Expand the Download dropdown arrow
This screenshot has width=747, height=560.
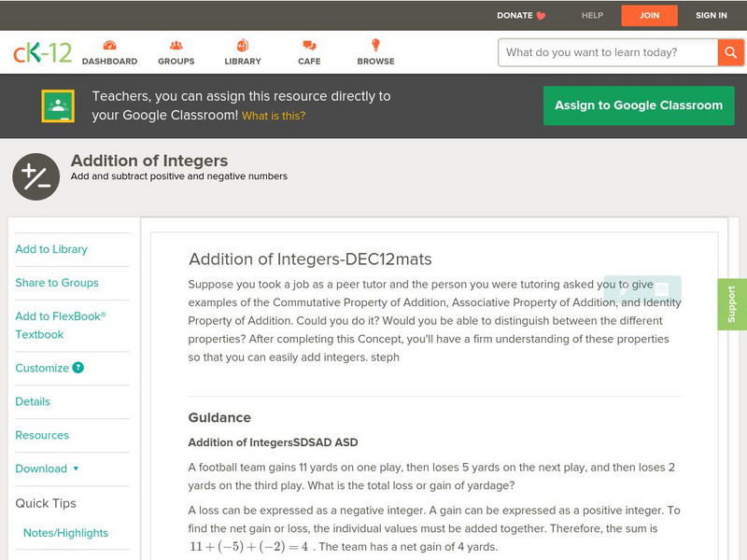pyautogui.click(x=76, y=469)
